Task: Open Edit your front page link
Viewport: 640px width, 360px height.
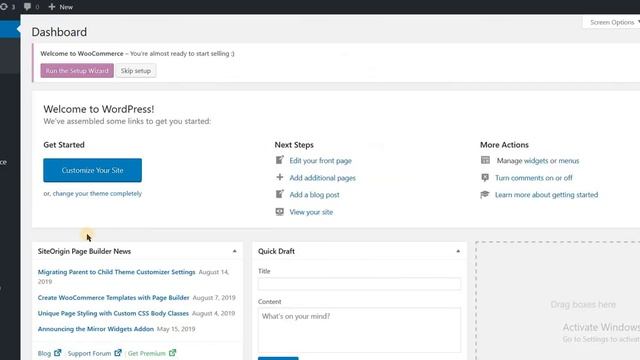Action: [x=320, y=161]
